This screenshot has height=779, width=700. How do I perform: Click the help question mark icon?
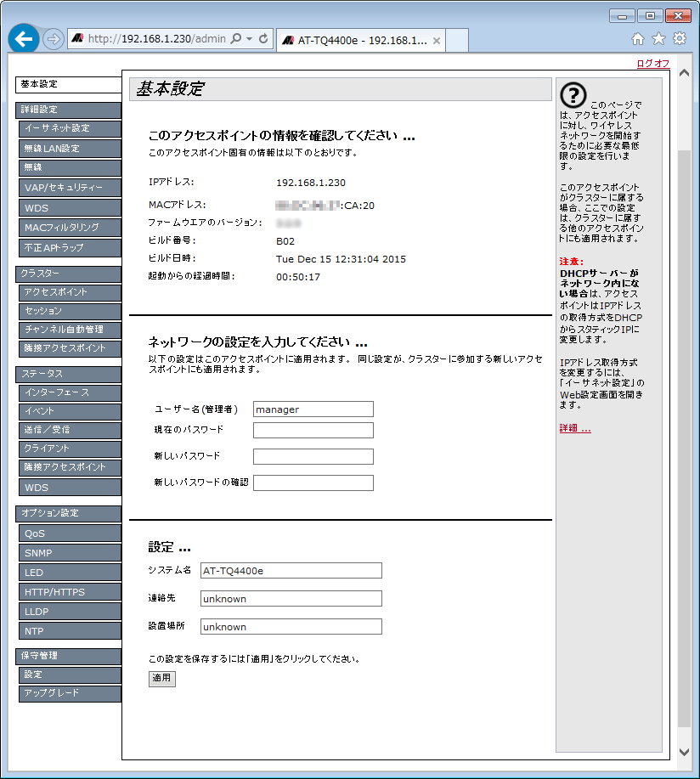click(x=573, y=95)
